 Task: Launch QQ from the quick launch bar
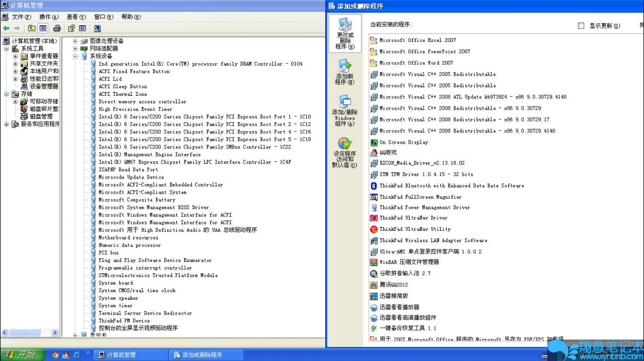click(66, 355)
